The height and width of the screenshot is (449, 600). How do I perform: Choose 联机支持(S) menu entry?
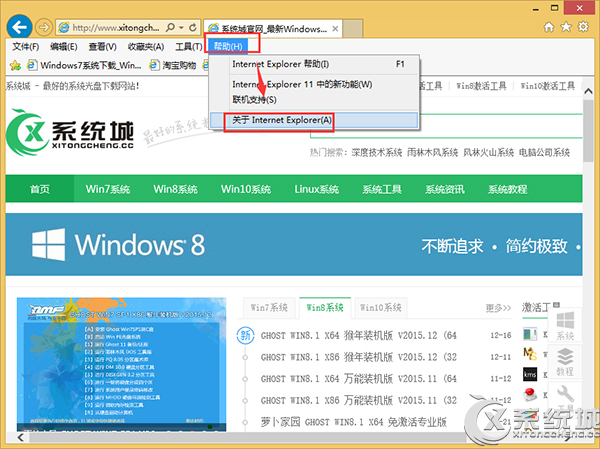(x=315, y=100)
